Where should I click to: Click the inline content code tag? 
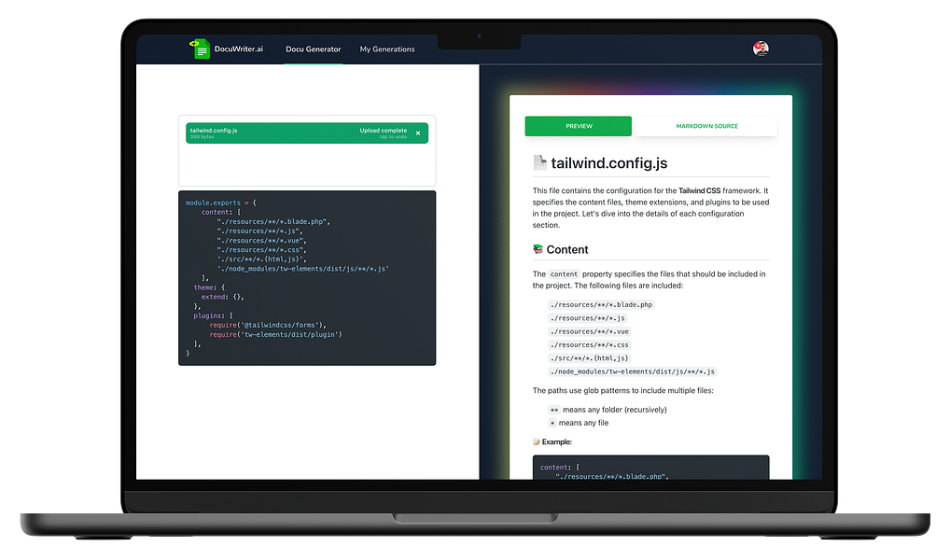coord(564,274)
